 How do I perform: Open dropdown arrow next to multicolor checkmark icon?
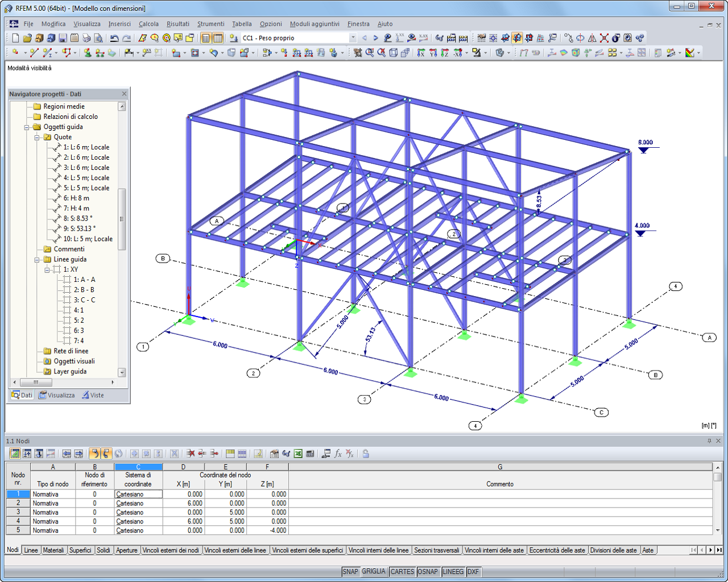698,53
